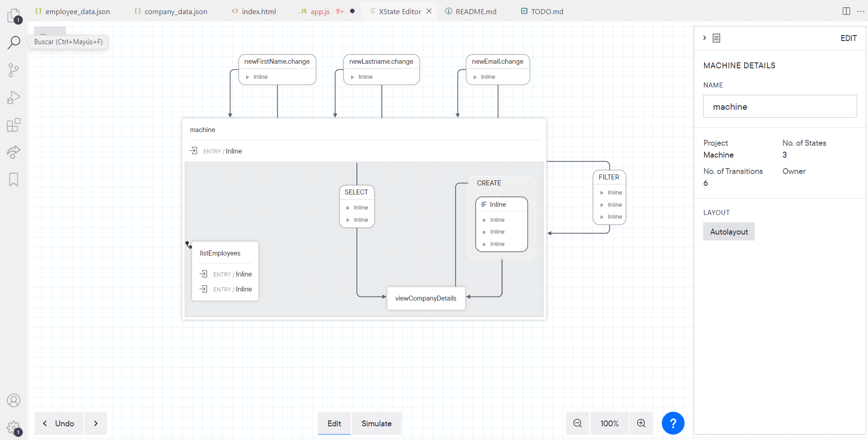Click the newEmail.change event label
Viewport: 868px width, 440px height.
497,61
